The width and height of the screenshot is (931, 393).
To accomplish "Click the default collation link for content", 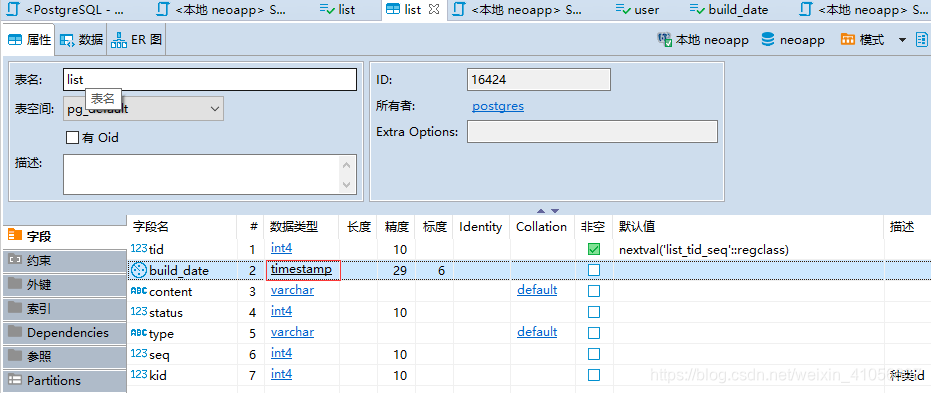I will tap(537, 290).
